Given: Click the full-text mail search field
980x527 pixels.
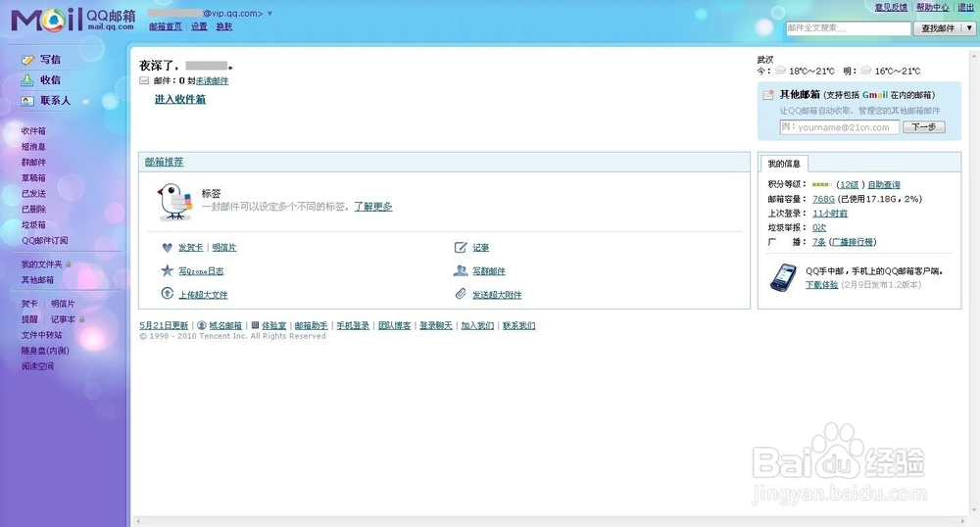Looking at the screenshot, I should point(848,28).
